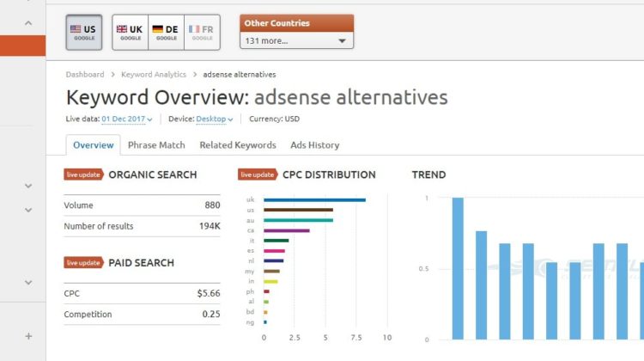Click the Keyword Analytics breadcrumb link
Screen dimensions: 644x361
coord(154,75)
